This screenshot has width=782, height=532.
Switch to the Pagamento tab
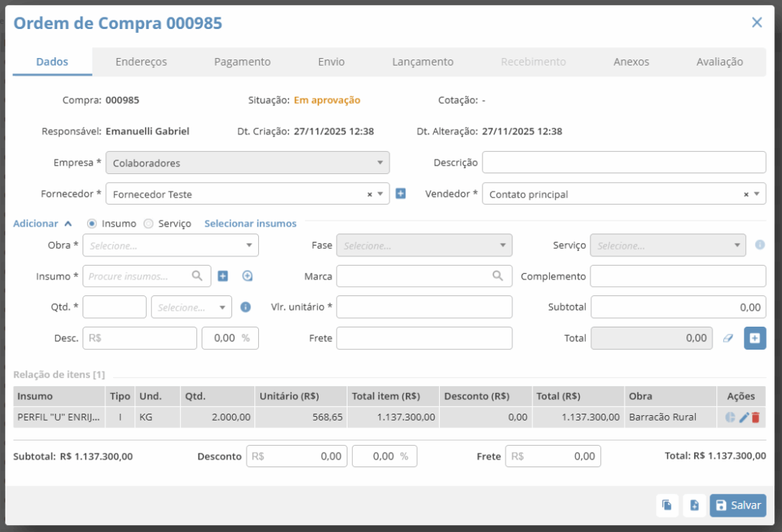tap(242, 62)
